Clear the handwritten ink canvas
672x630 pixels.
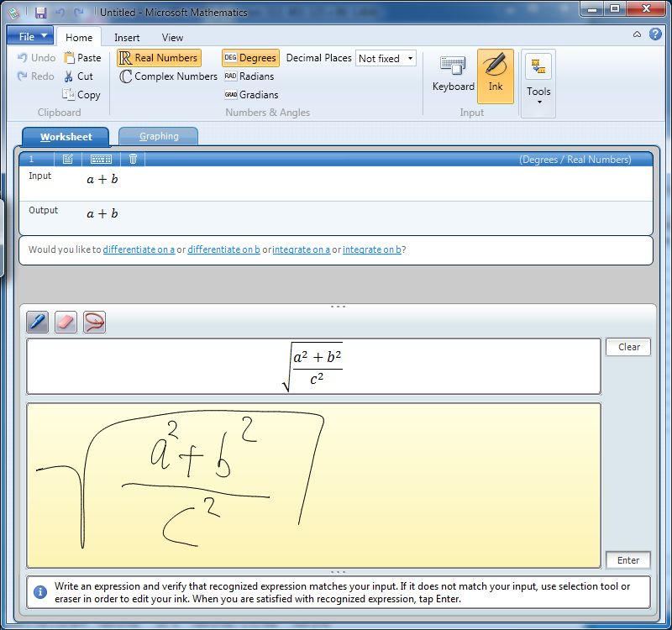[x=627, y=347]
